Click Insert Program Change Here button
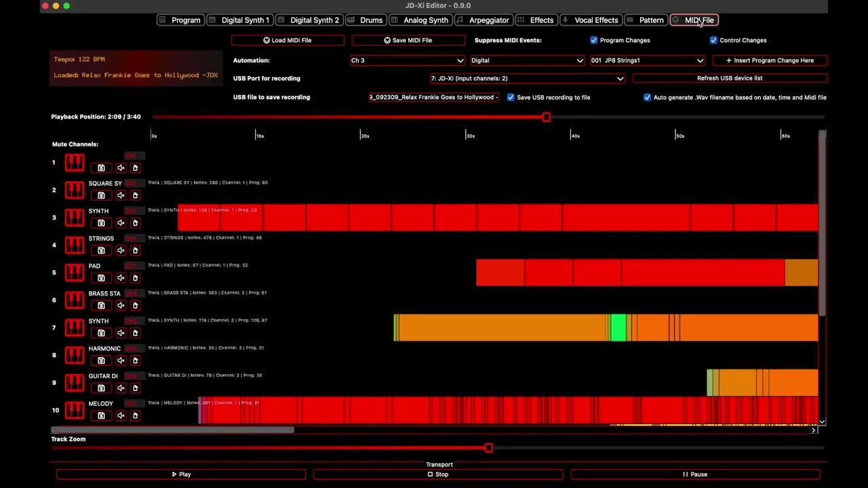The height and width of the screenshot is (488, 868). tap(770, 60)
